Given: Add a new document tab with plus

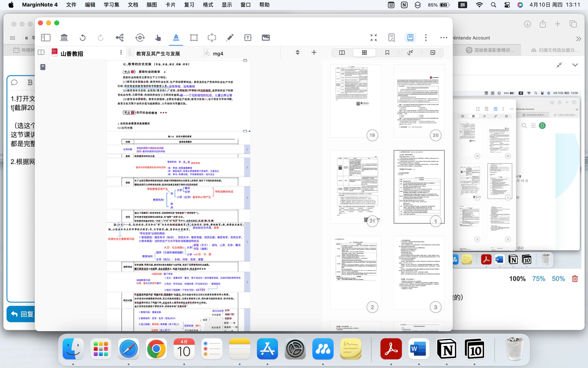Looking at the screenshot, I should point(314,52).
